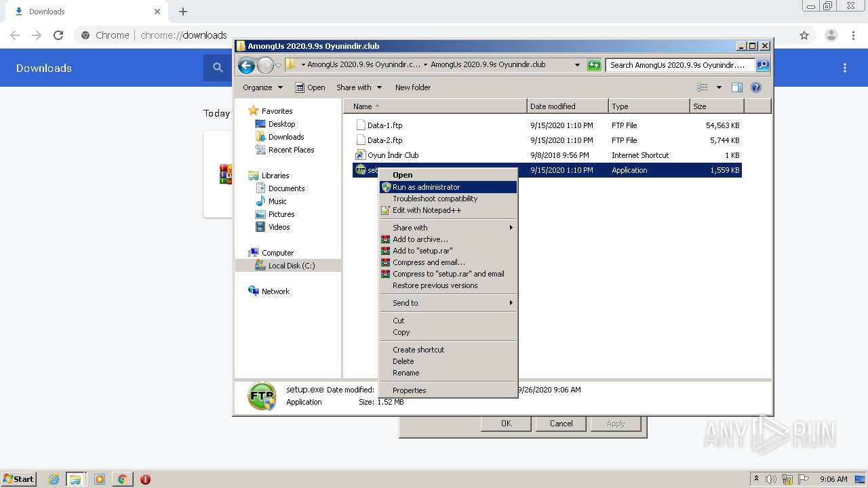This screenshot has width=868, height=488.
Task: Expand the Send to submenu
Action: click(448, 303)
